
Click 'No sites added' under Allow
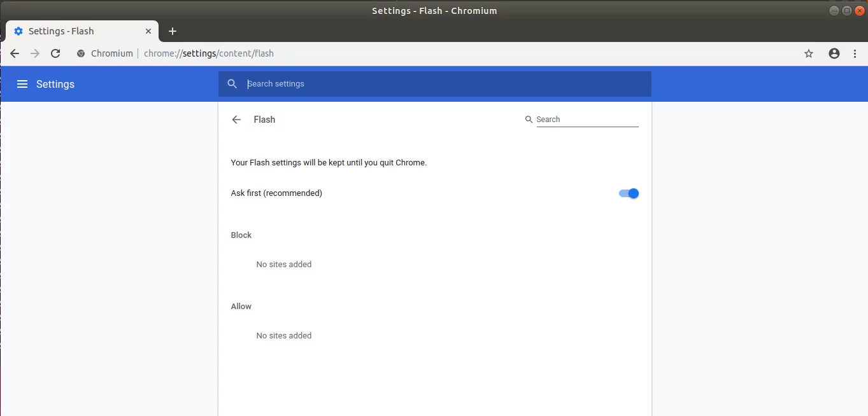(x=284, y=336)
